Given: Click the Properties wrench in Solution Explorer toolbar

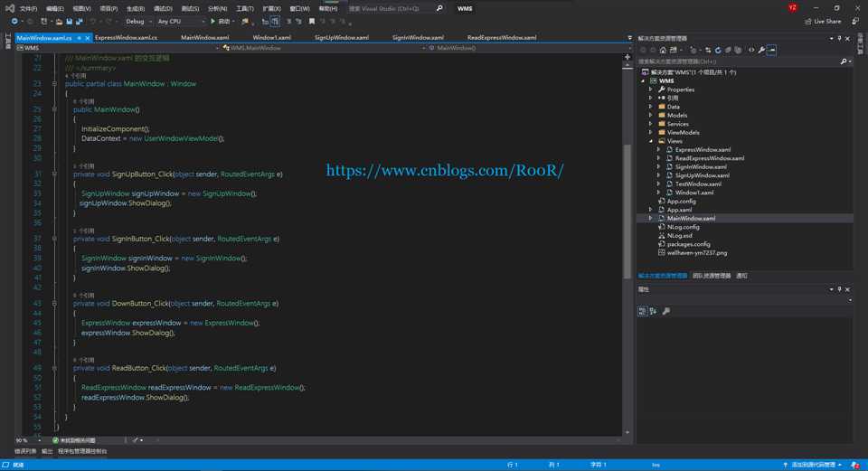Looking at the screenshot, I should pos(761,50).
